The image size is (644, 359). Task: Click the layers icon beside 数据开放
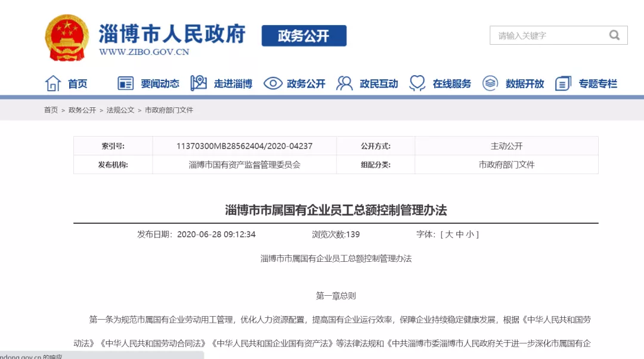point(490,83)
